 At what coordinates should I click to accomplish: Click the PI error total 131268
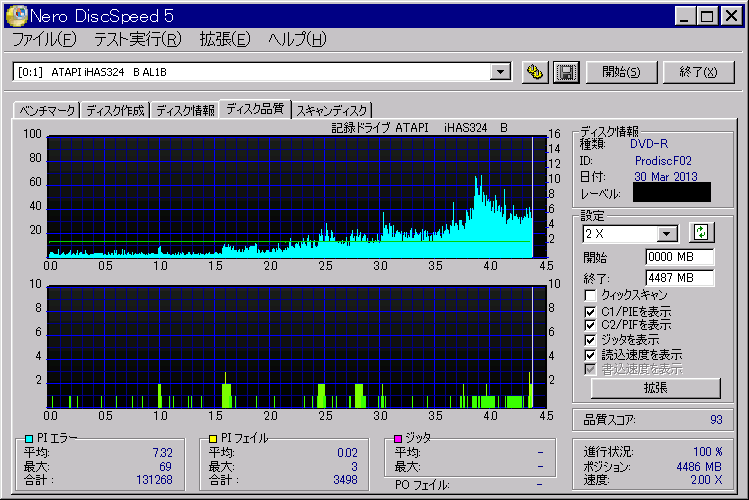(154, 479)
